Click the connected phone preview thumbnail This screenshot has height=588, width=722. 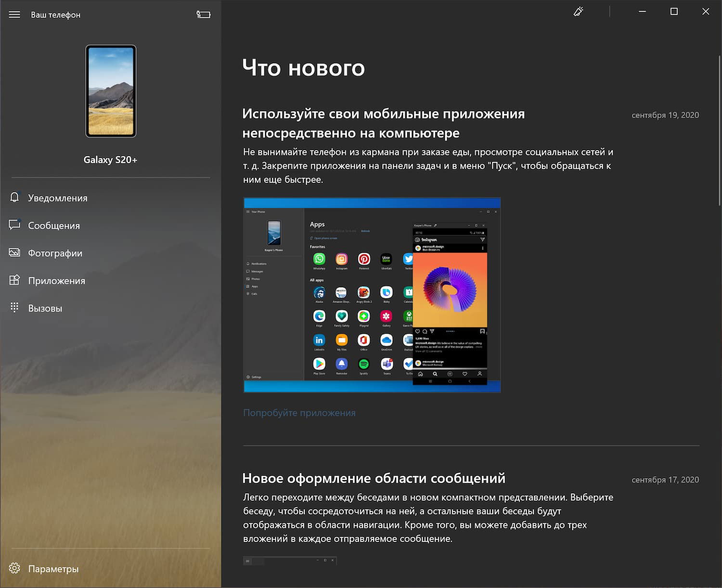click(110, 91)
